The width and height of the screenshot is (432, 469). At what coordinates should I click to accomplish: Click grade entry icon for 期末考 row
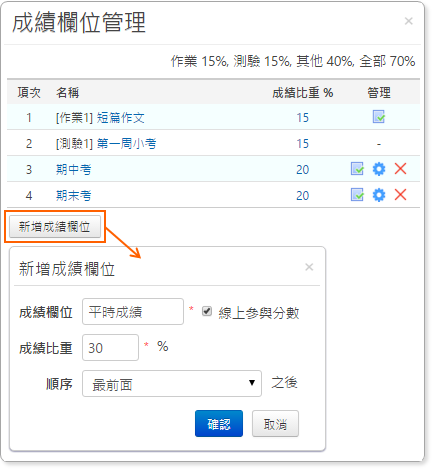357,195
